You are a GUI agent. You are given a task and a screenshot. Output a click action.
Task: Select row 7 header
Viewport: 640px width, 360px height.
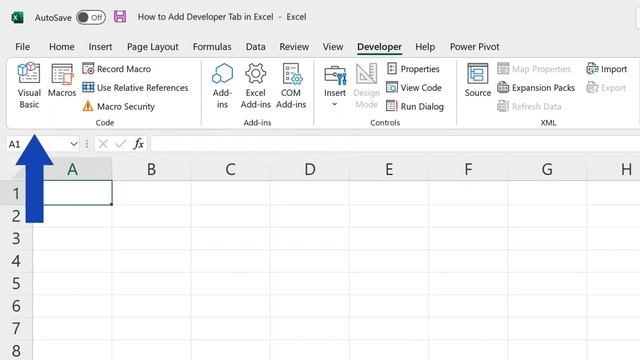click(x=16, y=328)
